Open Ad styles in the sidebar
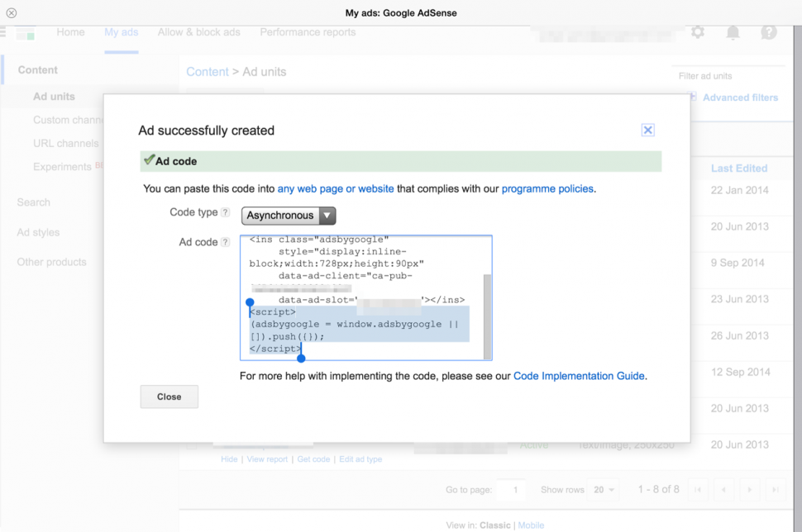 point(38,232)
